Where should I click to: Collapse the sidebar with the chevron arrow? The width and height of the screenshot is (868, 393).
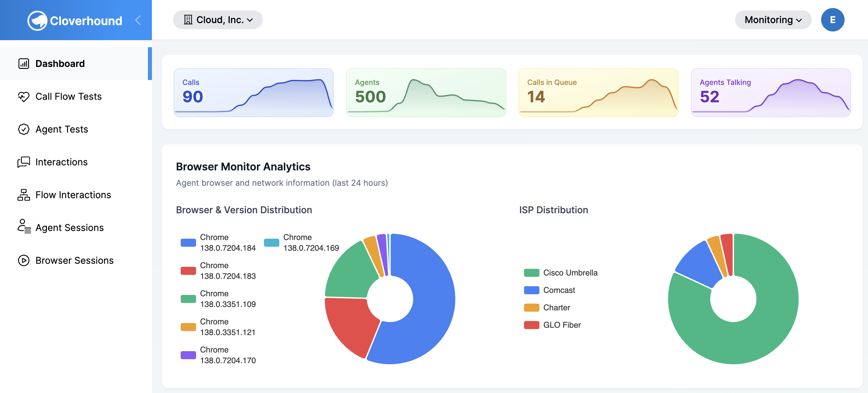[x=138, y=20]
